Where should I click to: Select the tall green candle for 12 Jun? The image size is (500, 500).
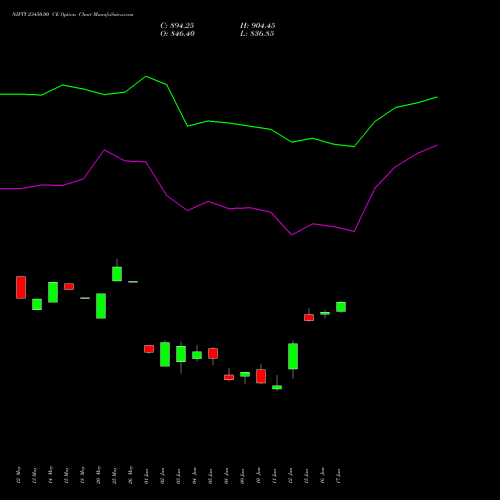(x=293, y=356)
